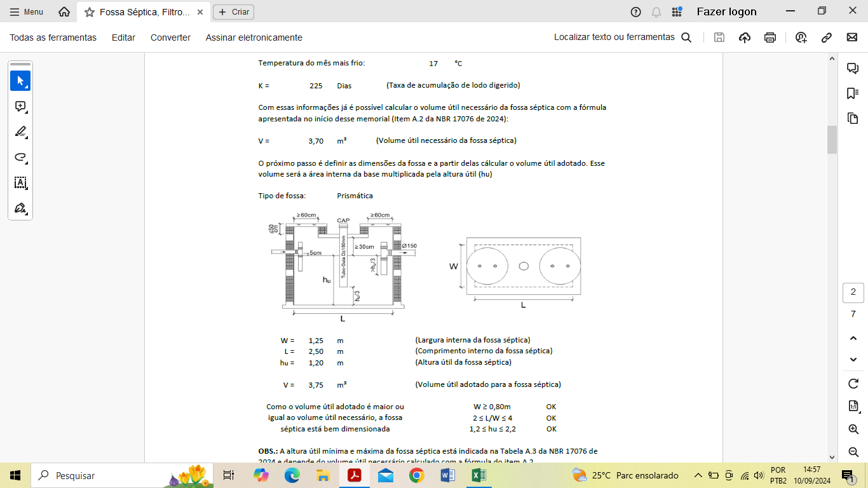Image resolution: width=868 pixels, height=488 pixels.
Task: Show hidden system tray icons
Action: tap(698, 475)
